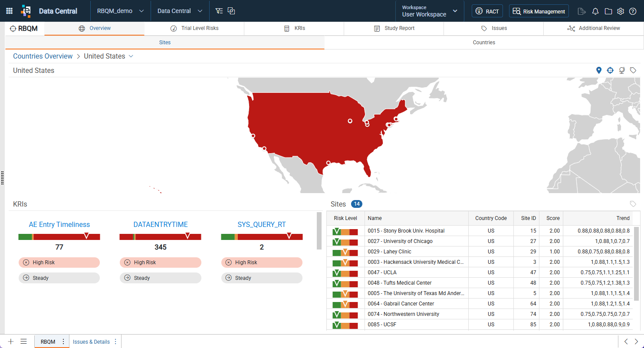Open the help question mark icon
Image resolution: width=644 pixels, height=348 pixels.
(633, 11)
